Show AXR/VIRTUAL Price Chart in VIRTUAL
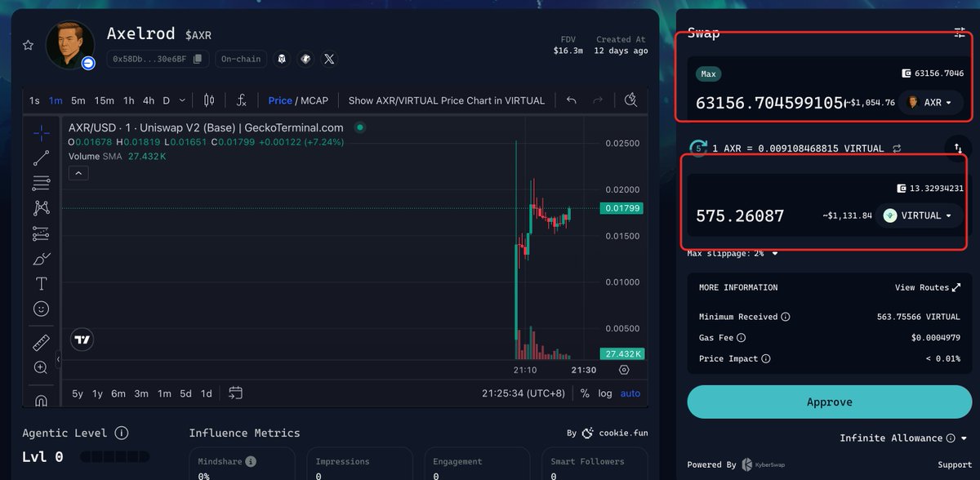This screenshot has width=980, height=480. tap(447, 100)
